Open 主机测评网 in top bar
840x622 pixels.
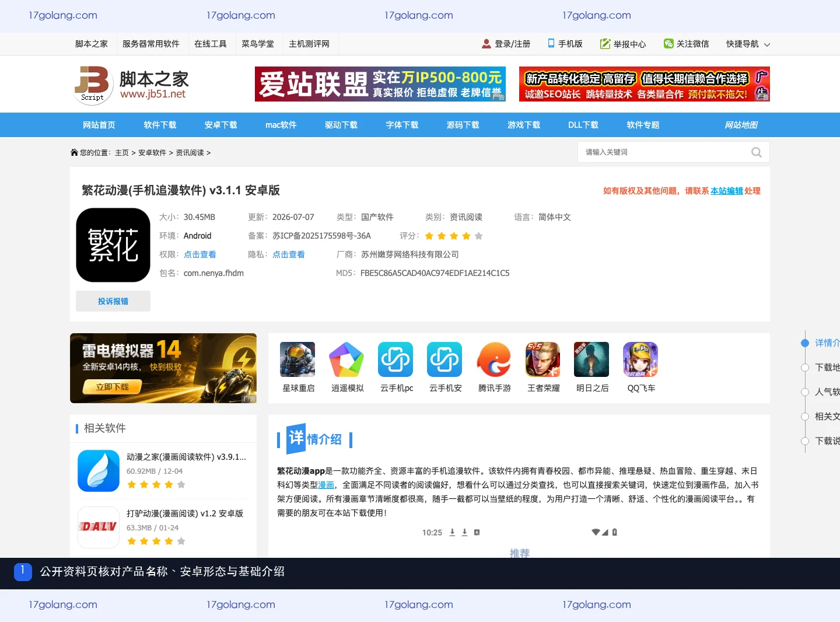point(309,44)
